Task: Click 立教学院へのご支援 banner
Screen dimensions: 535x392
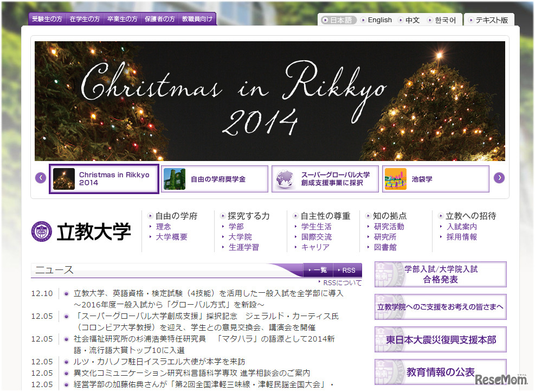Action: pos(441,307)
